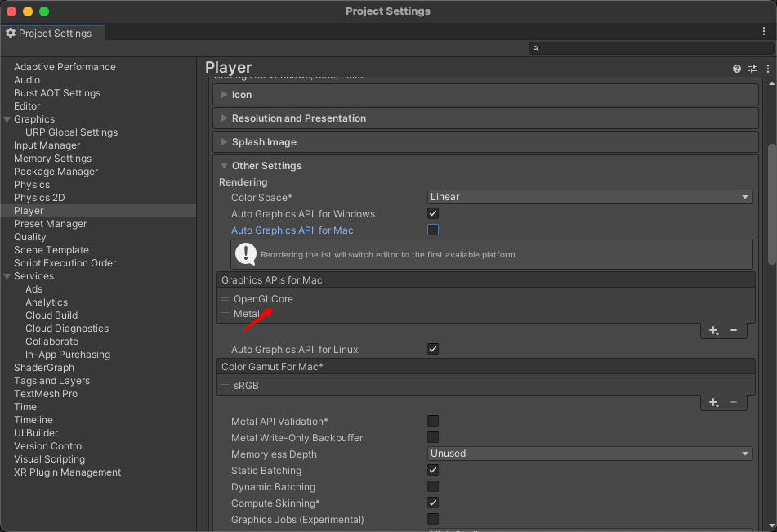Screen dimensions: 777x532
Task: Disable Compute Skinning checkbox
Action: [x=433, y=503]
